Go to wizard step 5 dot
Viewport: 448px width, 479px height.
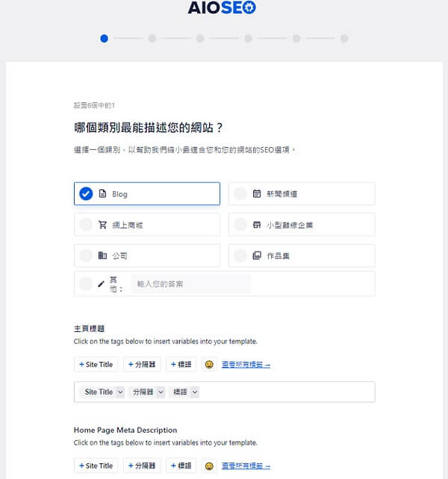pyautogui.click(x=296, y=39)
